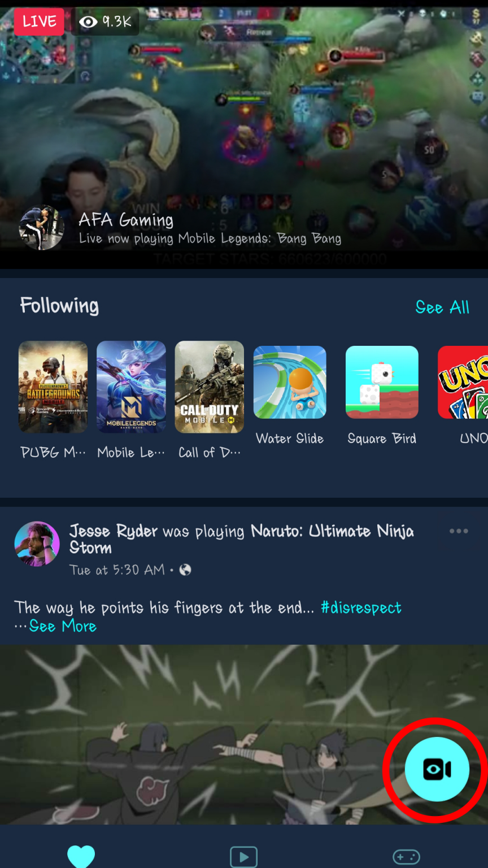Select the UNO game icon

click(463, 382)
